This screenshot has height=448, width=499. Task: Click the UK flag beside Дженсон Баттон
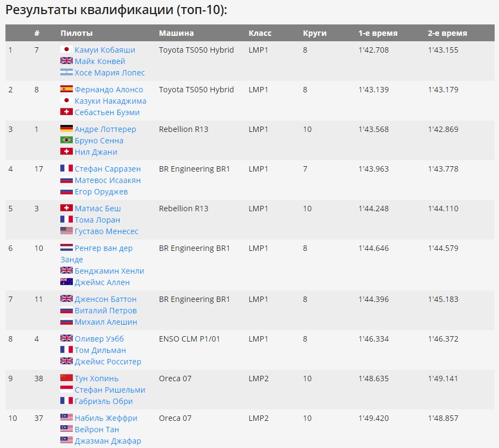pyautogui.click(x=66, y=299)
